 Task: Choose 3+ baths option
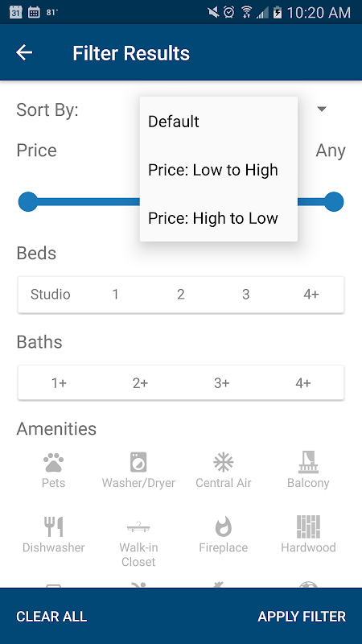click(x=222, y=383)
